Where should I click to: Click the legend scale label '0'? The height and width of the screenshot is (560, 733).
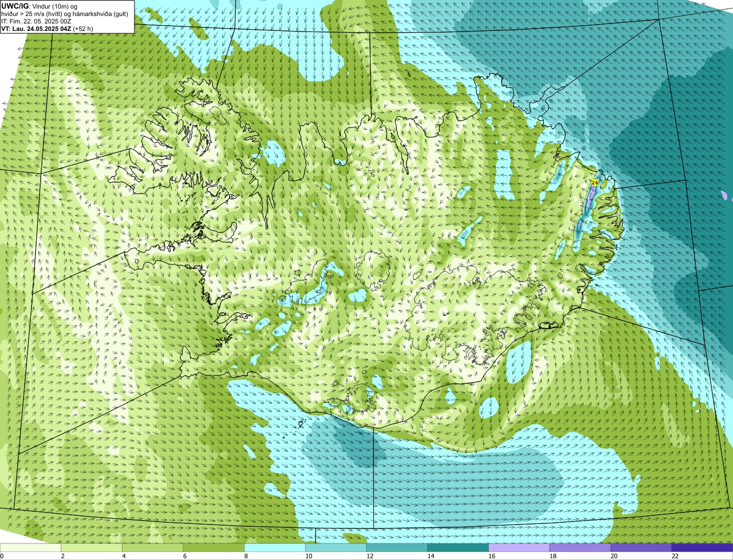click(2, 556)
